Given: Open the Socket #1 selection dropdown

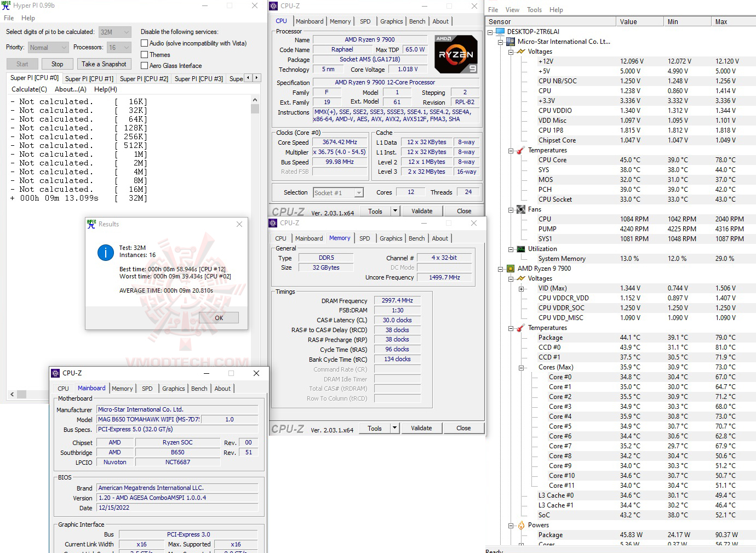Looking at the screenshot, I should point(359,193).
